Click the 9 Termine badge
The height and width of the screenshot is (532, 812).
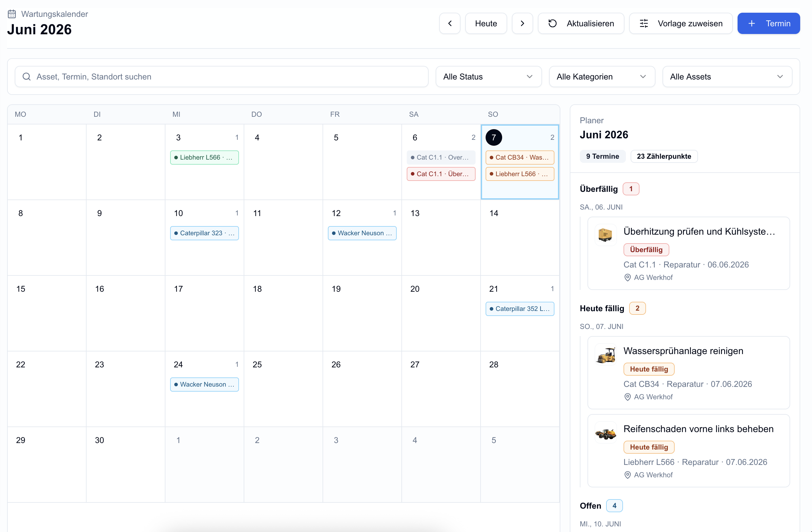point(603,156)
